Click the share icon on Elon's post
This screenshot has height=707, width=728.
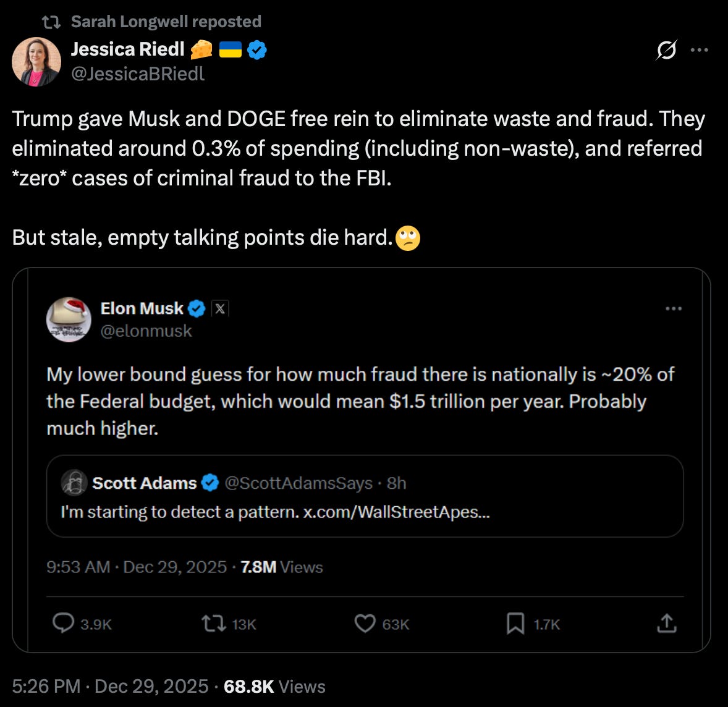tap(666, 623)
